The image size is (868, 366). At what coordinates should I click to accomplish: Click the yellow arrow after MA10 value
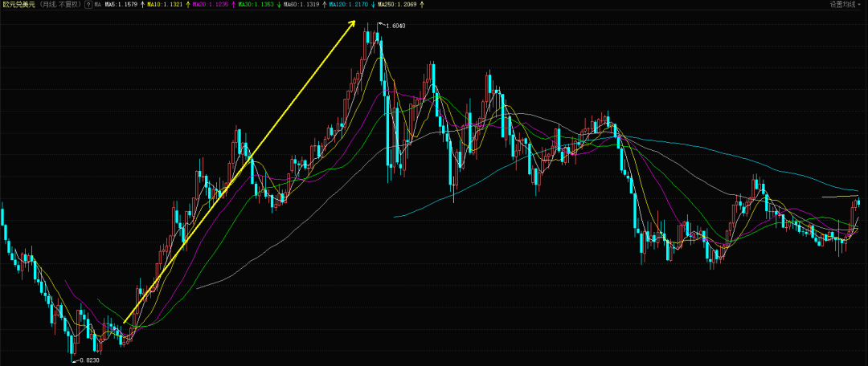188,4
